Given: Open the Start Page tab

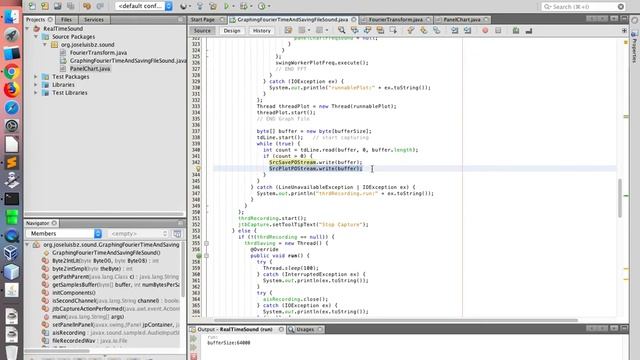Looking at the screenshot, I should [x=203, y=20].
